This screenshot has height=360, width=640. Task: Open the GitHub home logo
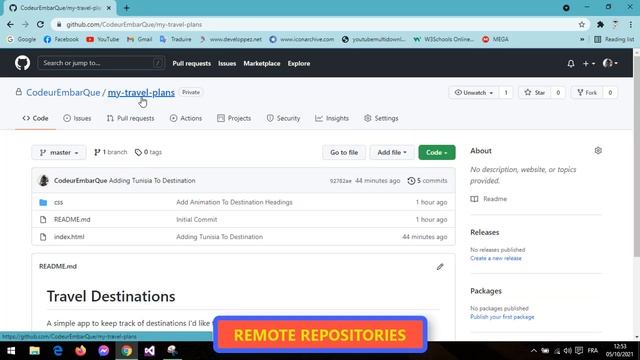[x=22, y=63]
